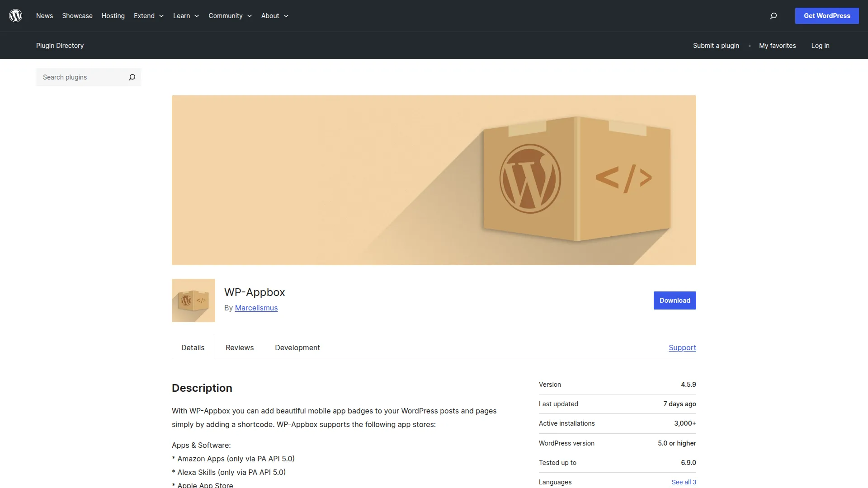Image resolution: width=868 pixels, height=488 pixels.
Task: Click the 'Amazon Apps' list line
Action: point(233,459)
